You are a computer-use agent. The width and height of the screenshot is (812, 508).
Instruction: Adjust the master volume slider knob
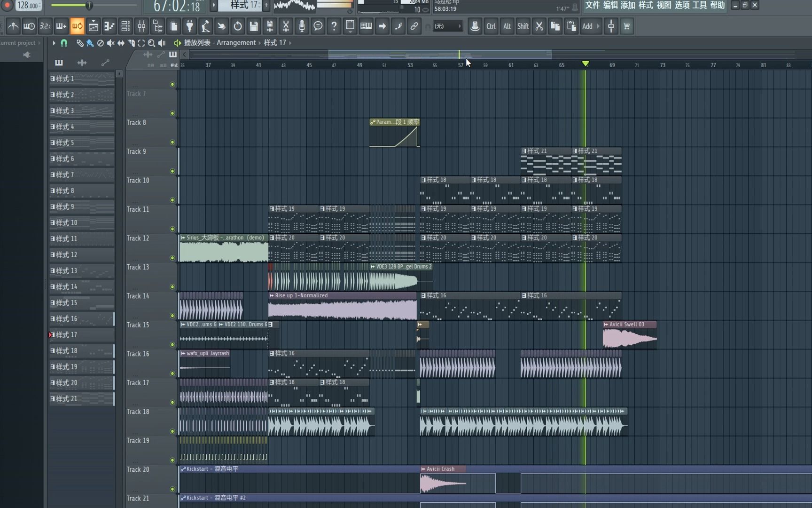pos(89,6)
